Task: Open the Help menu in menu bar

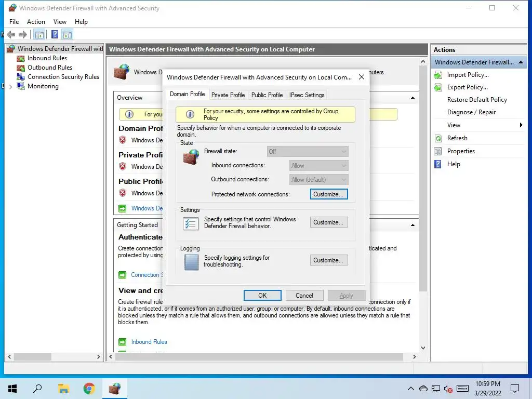Action: (x=81, y=22)
